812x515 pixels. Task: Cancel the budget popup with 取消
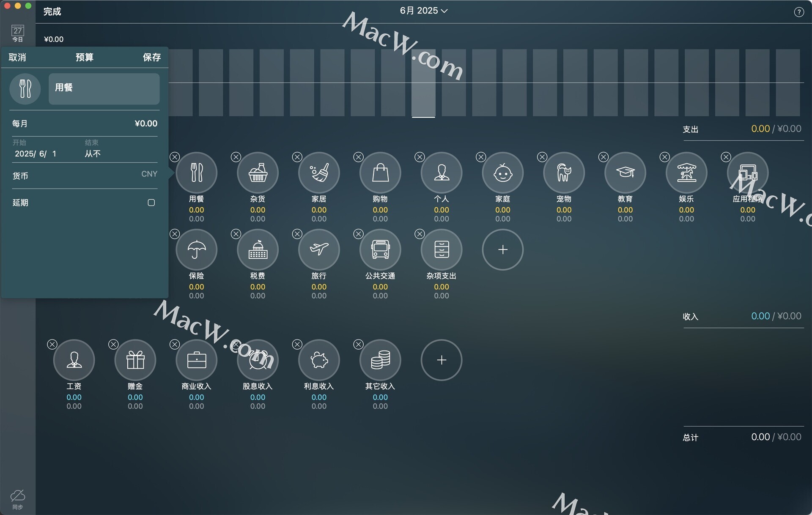17,57
